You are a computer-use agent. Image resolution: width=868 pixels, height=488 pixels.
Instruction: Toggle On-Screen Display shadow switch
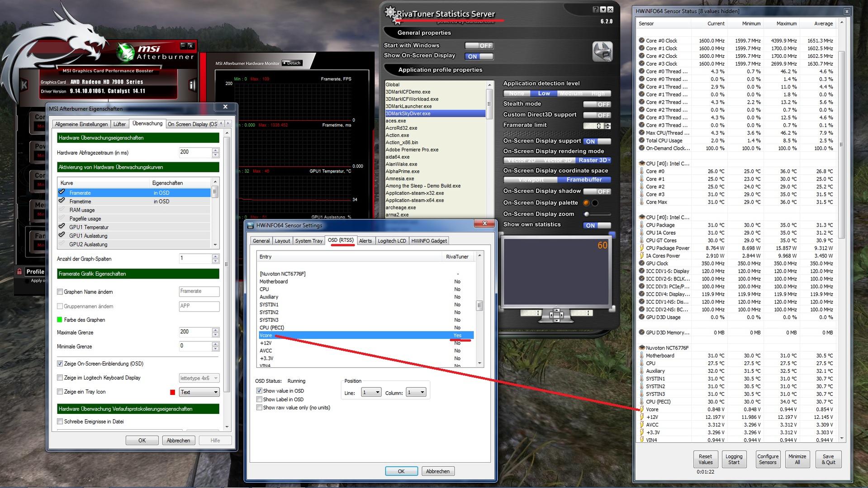click(597, 192)
